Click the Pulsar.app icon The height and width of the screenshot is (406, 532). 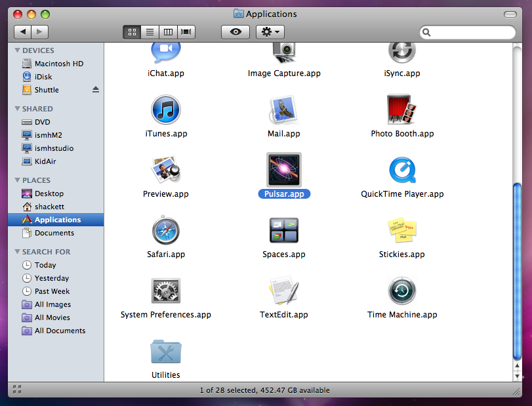click(284, 170)
